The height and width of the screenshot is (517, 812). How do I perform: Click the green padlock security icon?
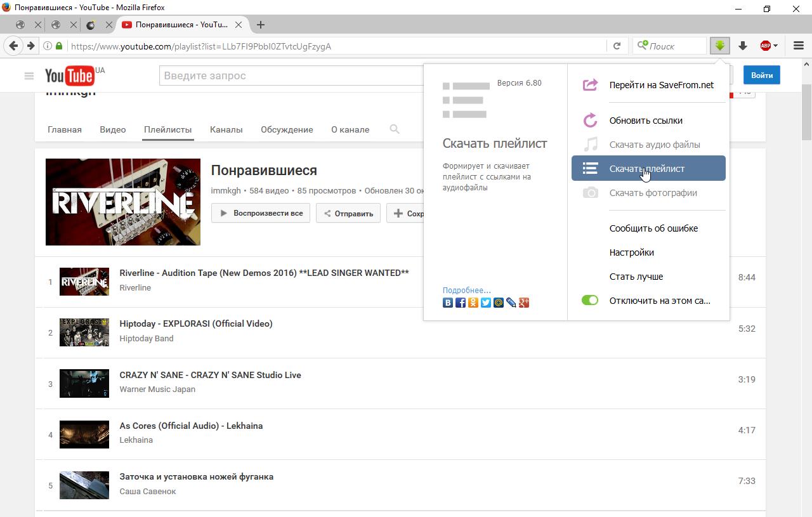(x=59, y=46)
